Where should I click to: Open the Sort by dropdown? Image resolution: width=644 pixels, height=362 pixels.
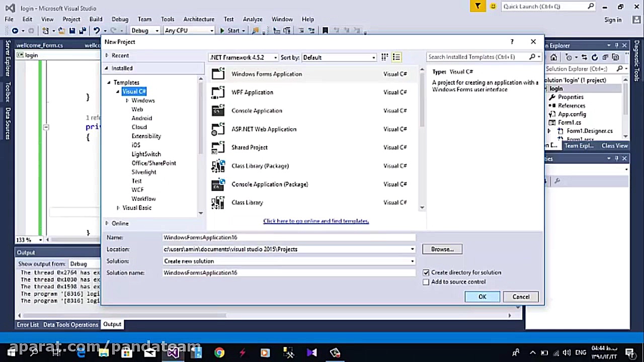(x=339, y=57)
